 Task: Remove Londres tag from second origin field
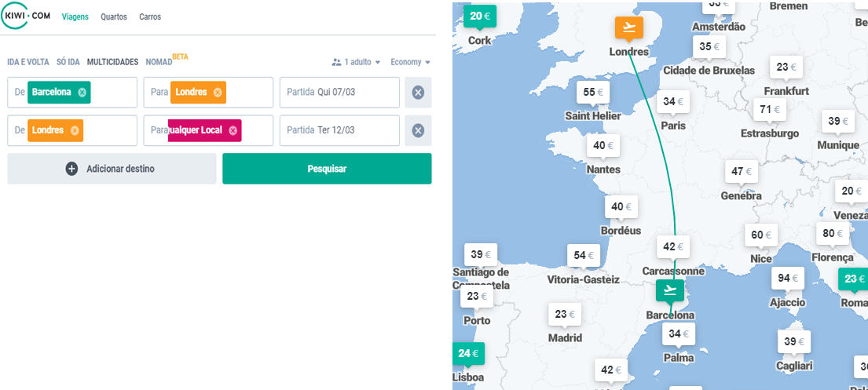(75, 130)
